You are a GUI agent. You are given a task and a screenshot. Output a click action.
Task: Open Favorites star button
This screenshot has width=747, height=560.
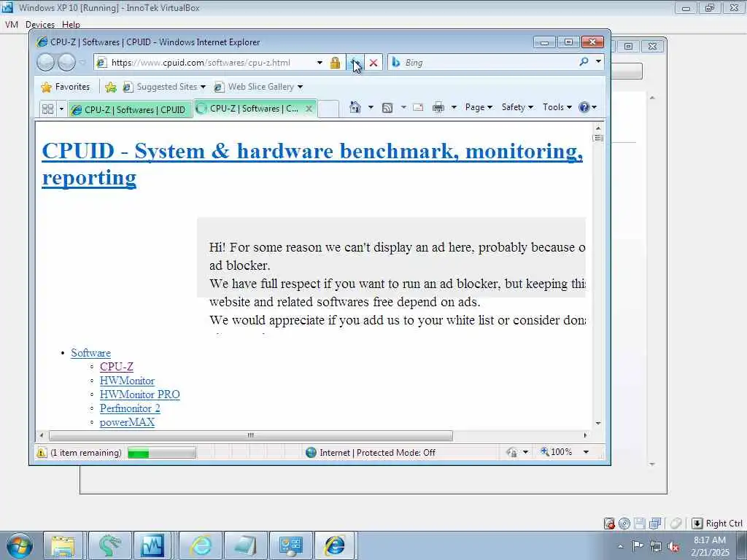(65, 87)
